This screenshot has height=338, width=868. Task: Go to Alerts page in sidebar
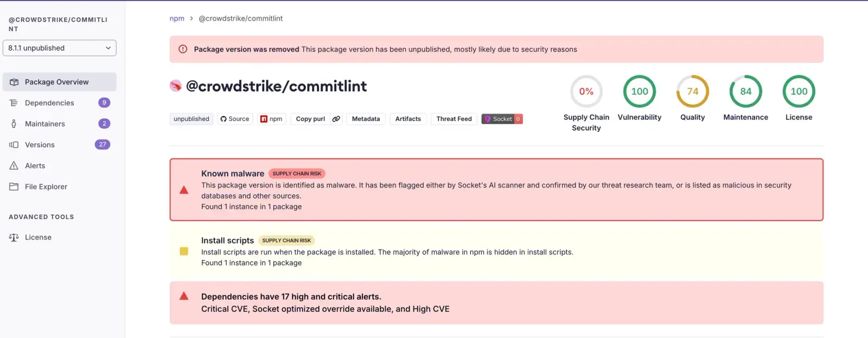tap(60, 165)
